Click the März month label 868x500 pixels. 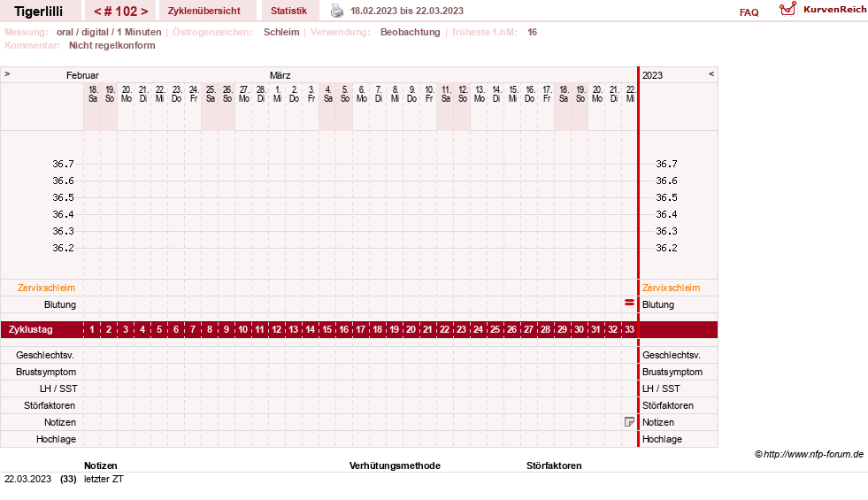tap(280, 75)
